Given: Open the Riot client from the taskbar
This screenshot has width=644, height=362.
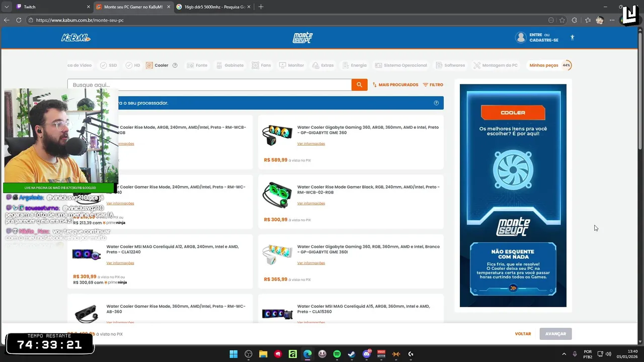Looking at the screenshot, I should (278, 354).
